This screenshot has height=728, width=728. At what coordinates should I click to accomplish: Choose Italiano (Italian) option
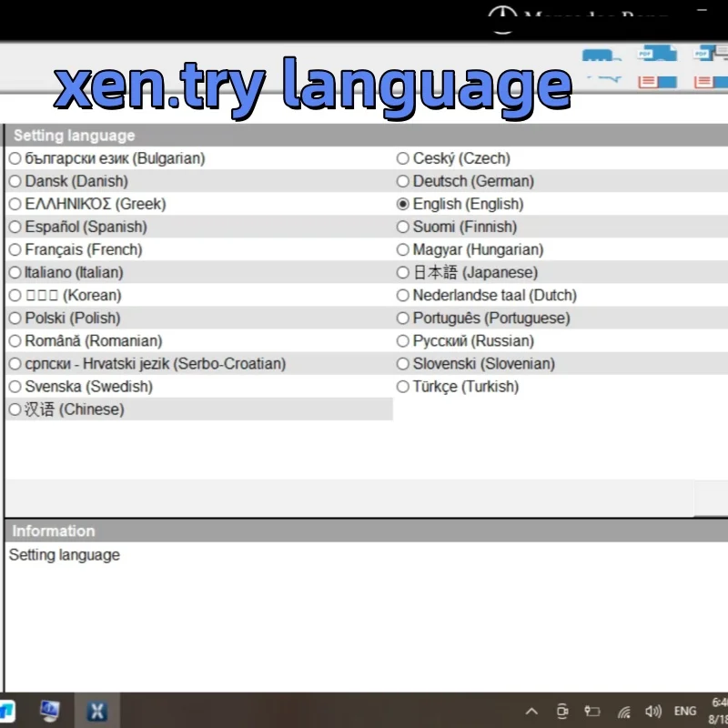15,272
